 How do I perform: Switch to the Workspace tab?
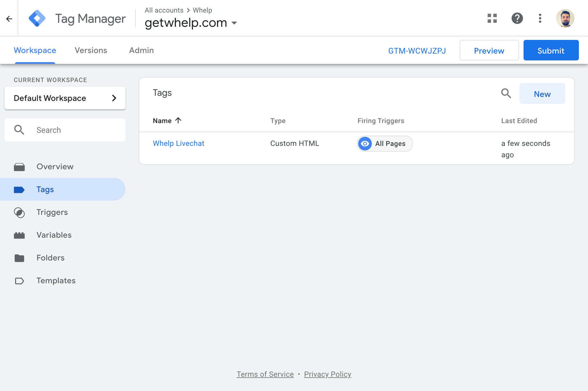click(35, 50)
